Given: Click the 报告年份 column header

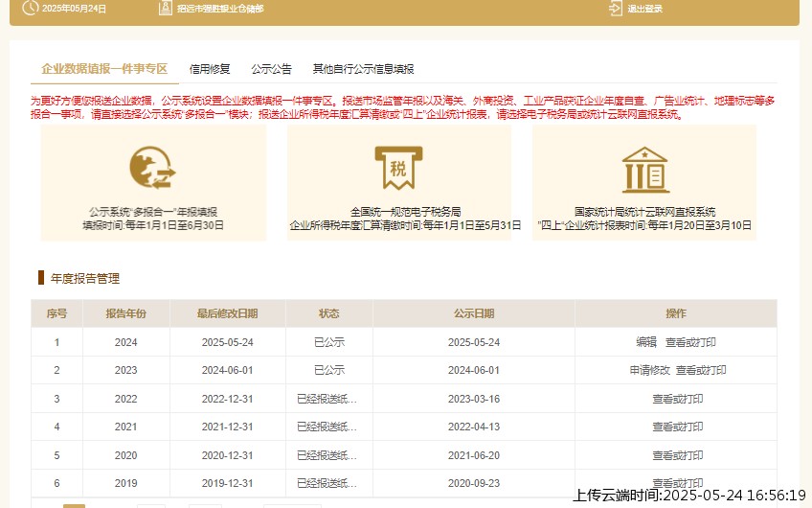Looking at the screenshot, I should tap(125, 313).
